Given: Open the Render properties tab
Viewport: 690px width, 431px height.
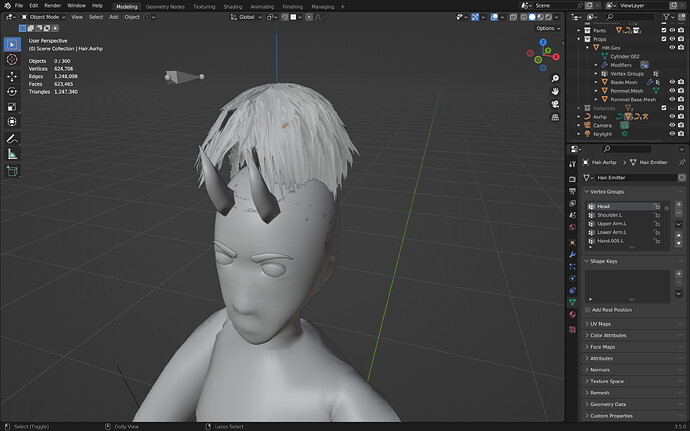Looking at the screenshot, I should tap(572, 179).
